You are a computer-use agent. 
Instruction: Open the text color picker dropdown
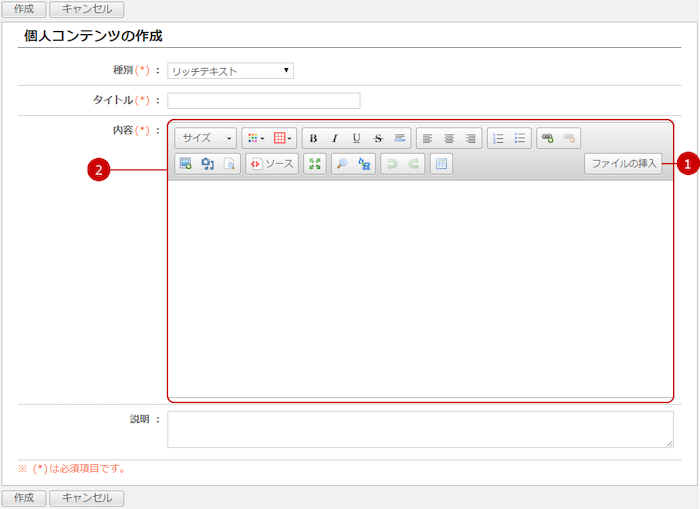[x=256, y=138]
